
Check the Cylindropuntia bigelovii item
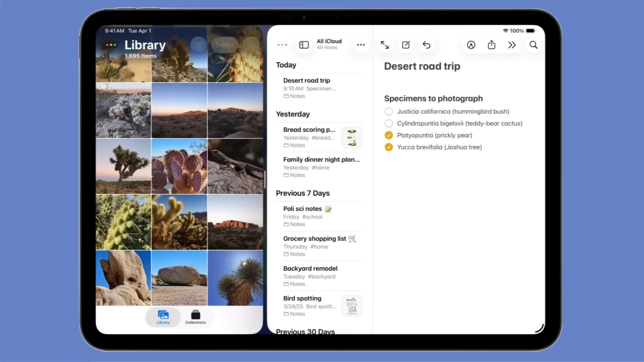pos(389,123)
